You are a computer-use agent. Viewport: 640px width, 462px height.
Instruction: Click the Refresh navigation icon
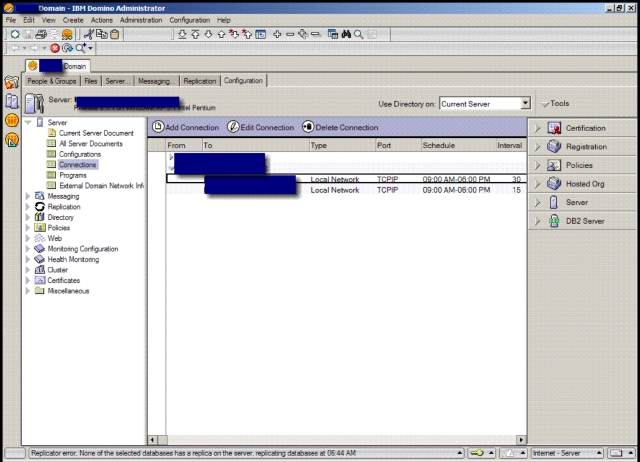click(x=67, y=48)
